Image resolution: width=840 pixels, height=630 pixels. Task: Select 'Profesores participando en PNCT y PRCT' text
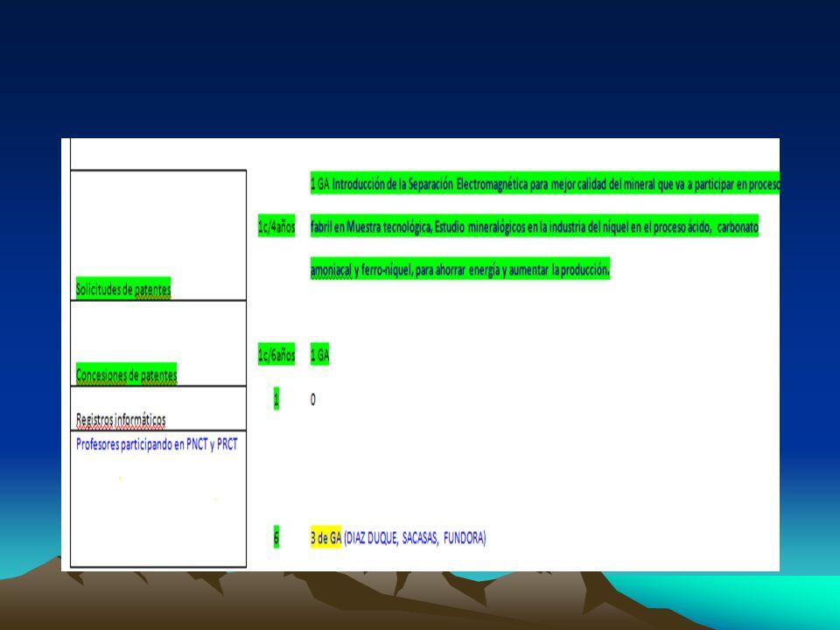(157, 444)
